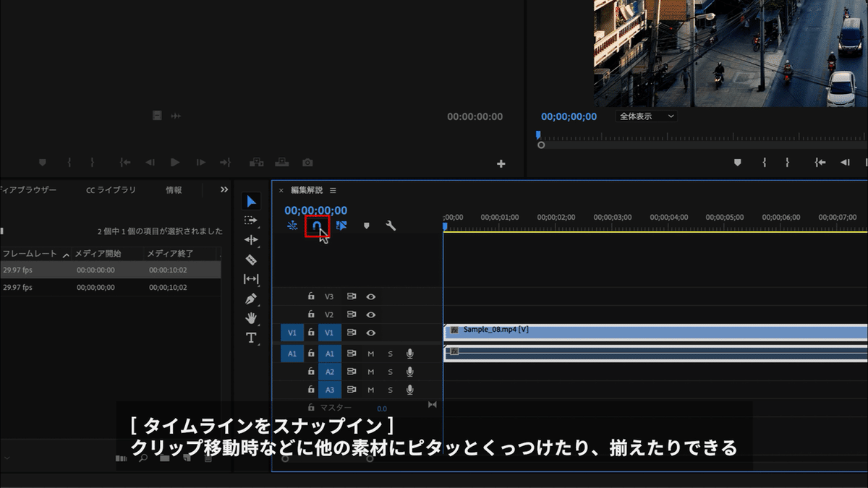The width and height of the screenshot is (868, 488).
Task: Select the Hand tool
Action: (251, 318)
